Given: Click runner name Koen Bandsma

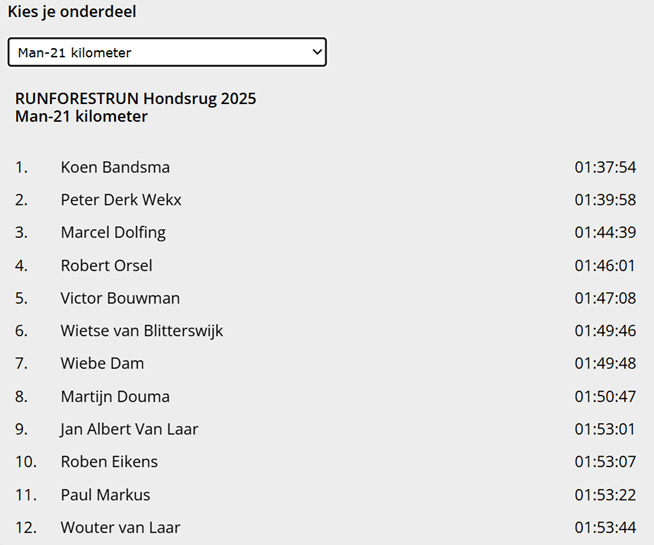Looking at the screenshot, I should click(x=115, y=167).
